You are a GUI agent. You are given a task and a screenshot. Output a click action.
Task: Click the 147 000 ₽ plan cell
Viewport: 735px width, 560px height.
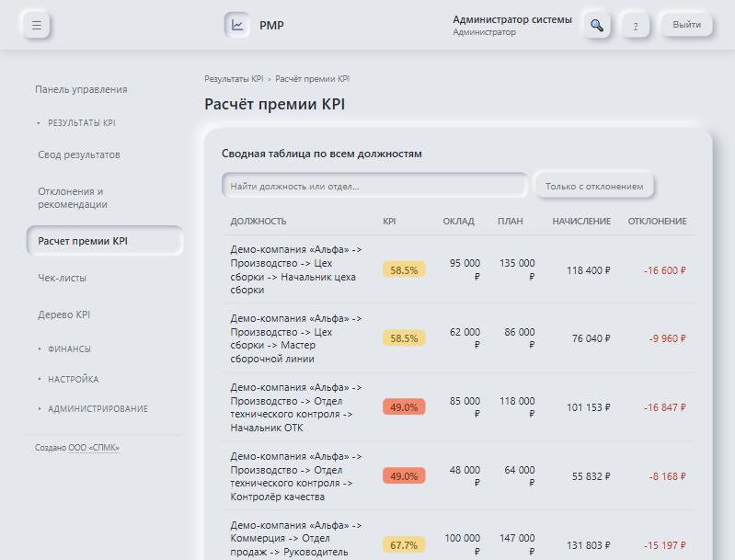[x=517, y=544]
